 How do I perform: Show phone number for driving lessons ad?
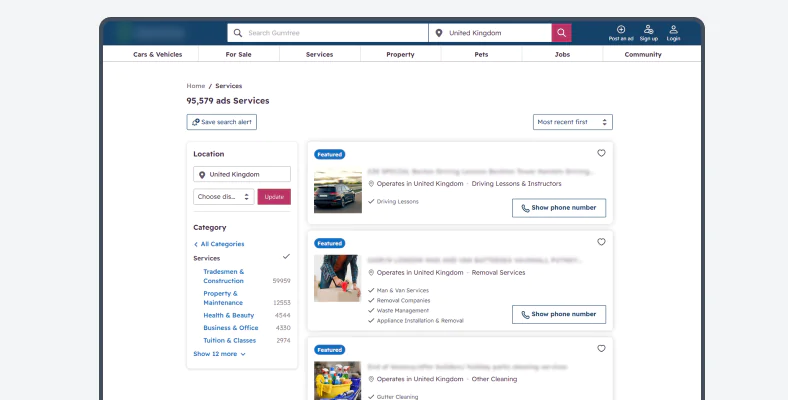tap(558, 208)
